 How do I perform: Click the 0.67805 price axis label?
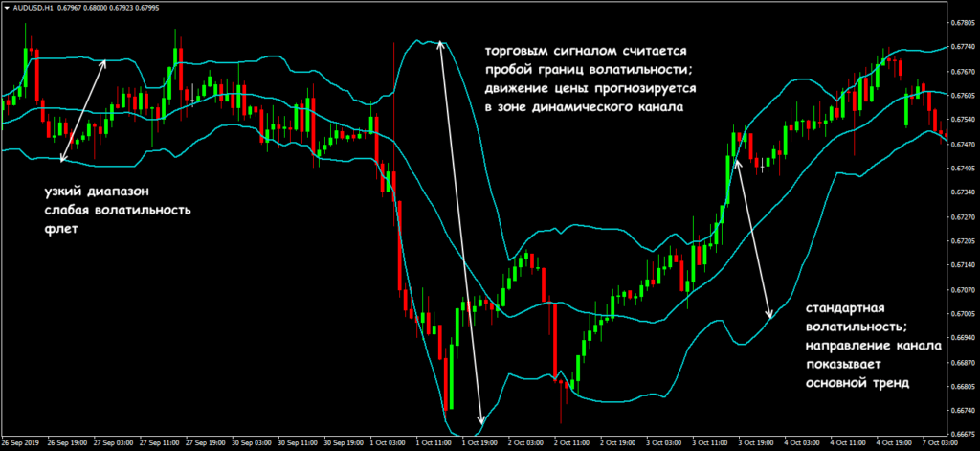960,22
